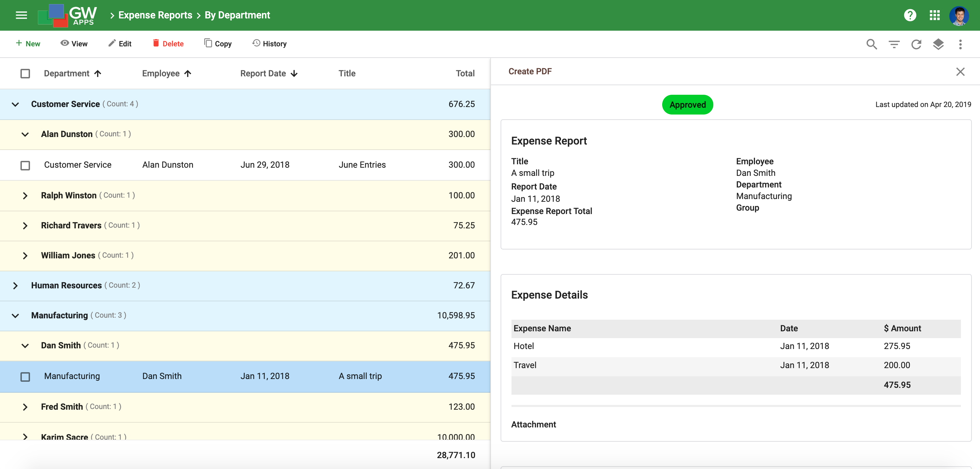Click the green Approved status badge

point(687,105)
